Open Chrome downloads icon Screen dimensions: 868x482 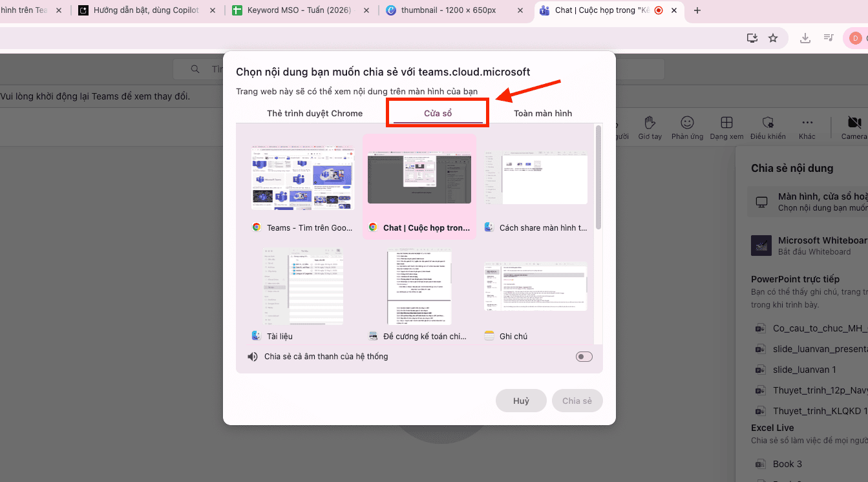click(x=805, y=38)
